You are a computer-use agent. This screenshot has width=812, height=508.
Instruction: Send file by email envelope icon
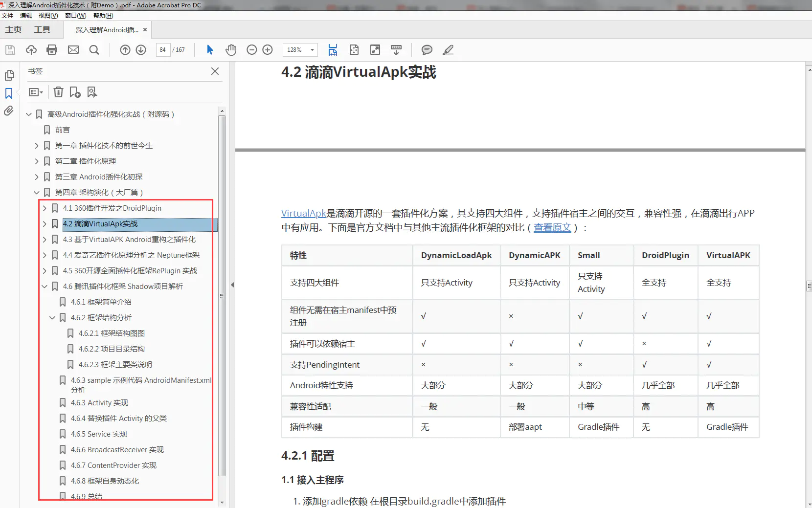(73, 50)
